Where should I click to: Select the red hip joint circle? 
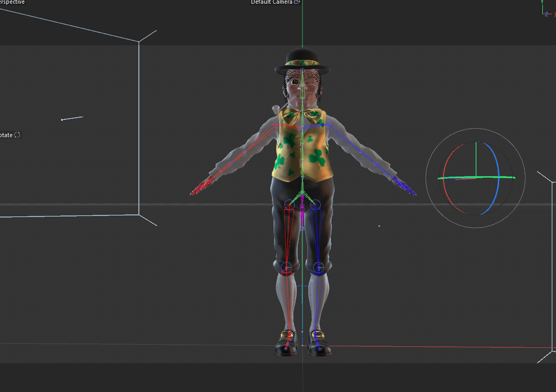pos(289,204)
